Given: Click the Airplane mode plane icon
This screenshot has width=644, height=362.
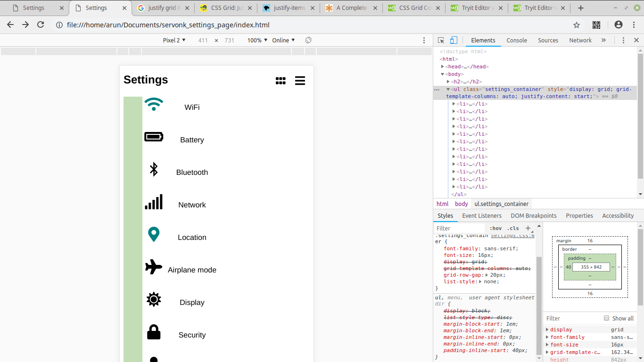Looking at the screenshot, I should [x=154, y=267].
